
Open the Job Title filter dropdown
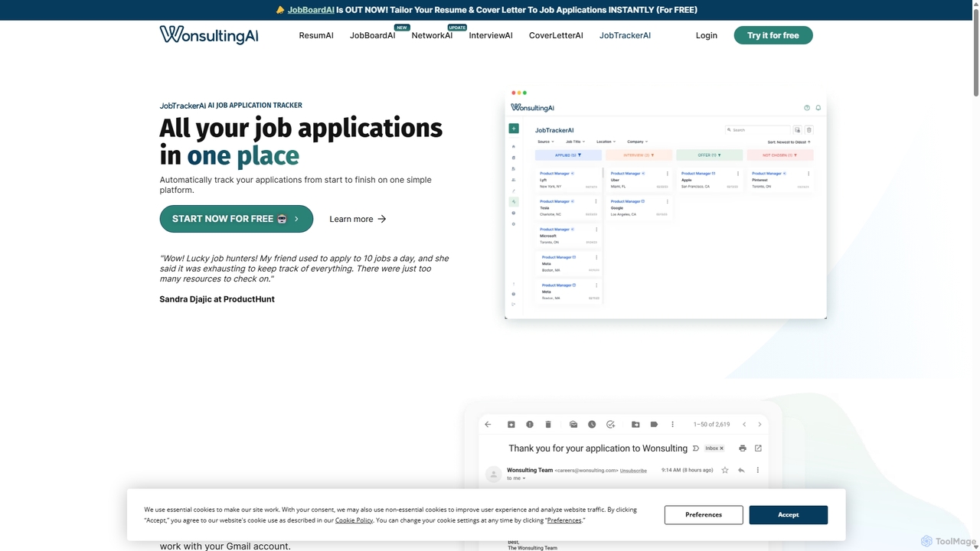pos(575,142)
